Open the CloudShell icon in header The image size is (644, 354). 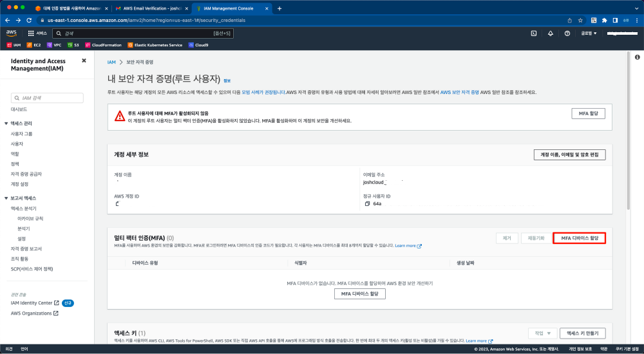pos(533,33)
